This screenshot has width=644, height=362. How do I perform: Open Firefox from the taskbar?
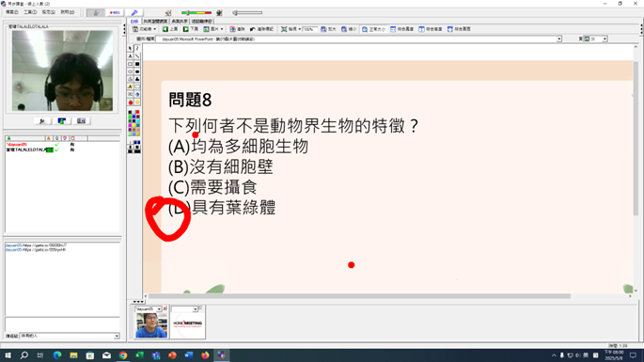click(x=205, y=355)
